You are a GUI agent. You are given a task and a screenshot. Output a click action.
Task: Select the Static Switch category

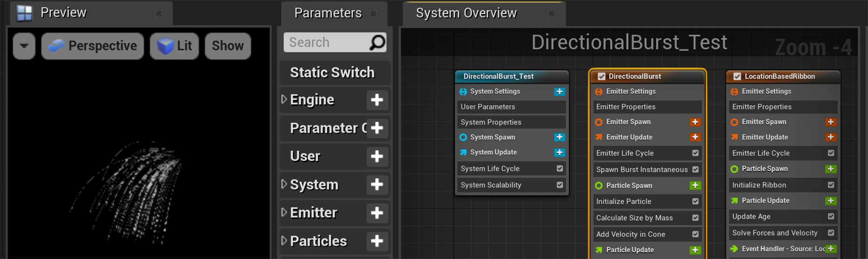[x=335, y=72]
